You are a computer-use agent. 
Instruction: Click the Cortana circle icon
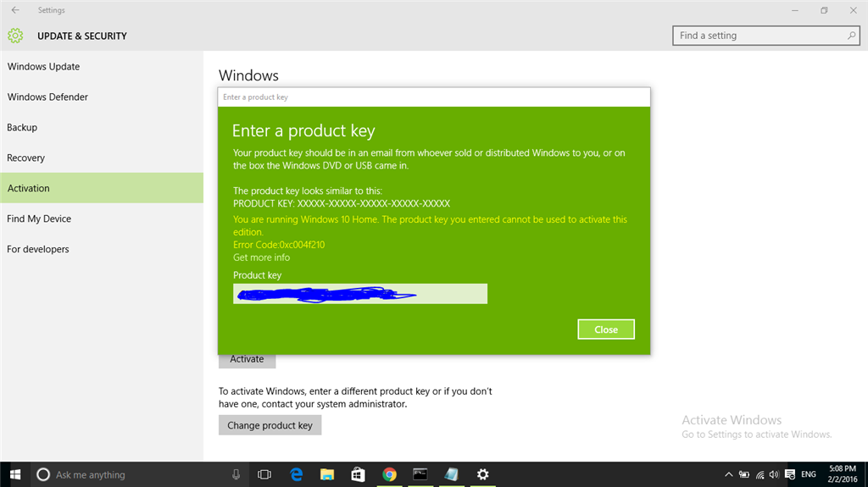click(x=43, y=474)
